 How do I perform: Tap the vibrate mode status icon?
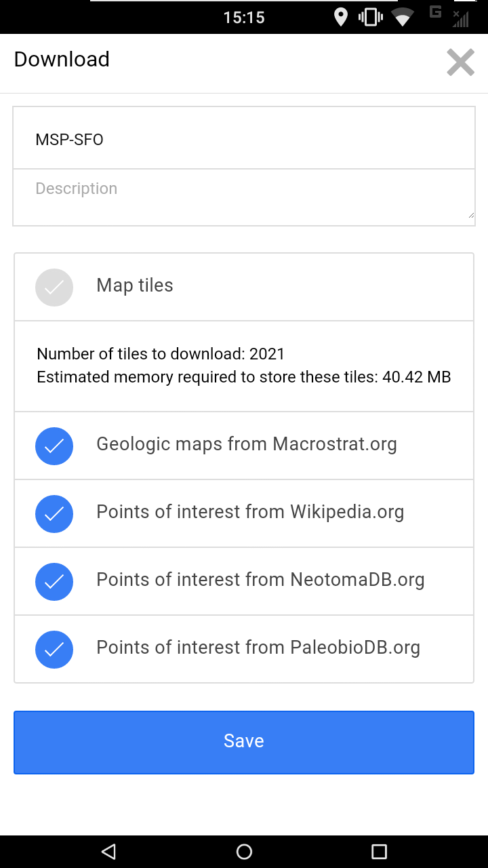coord(371,17)
